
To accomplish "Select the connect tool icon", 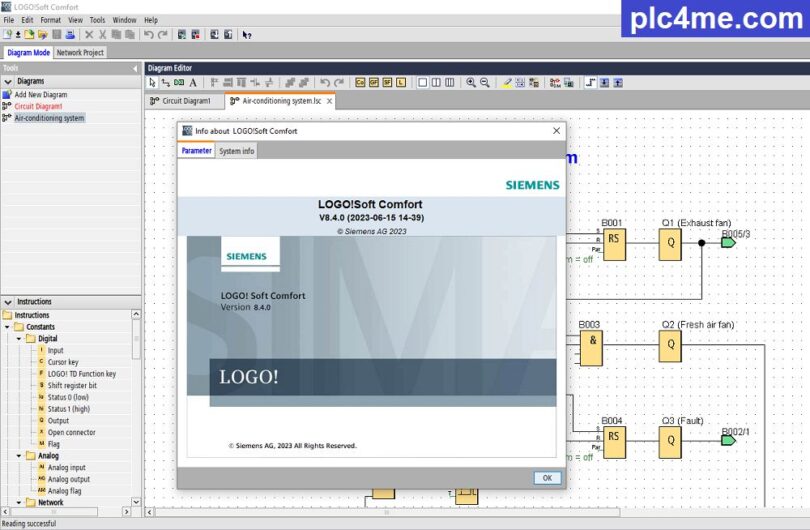I will pos(166,83).
